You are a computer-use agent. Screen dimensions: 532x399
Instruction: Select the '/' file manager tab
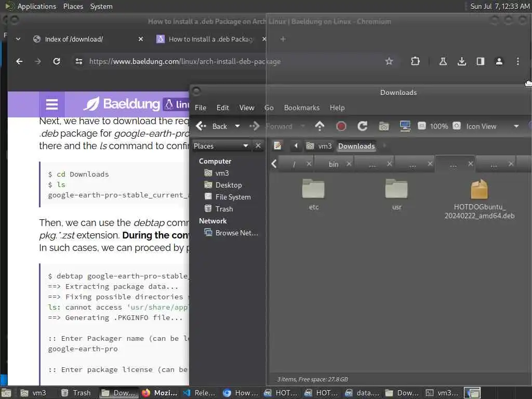point(294,164)
